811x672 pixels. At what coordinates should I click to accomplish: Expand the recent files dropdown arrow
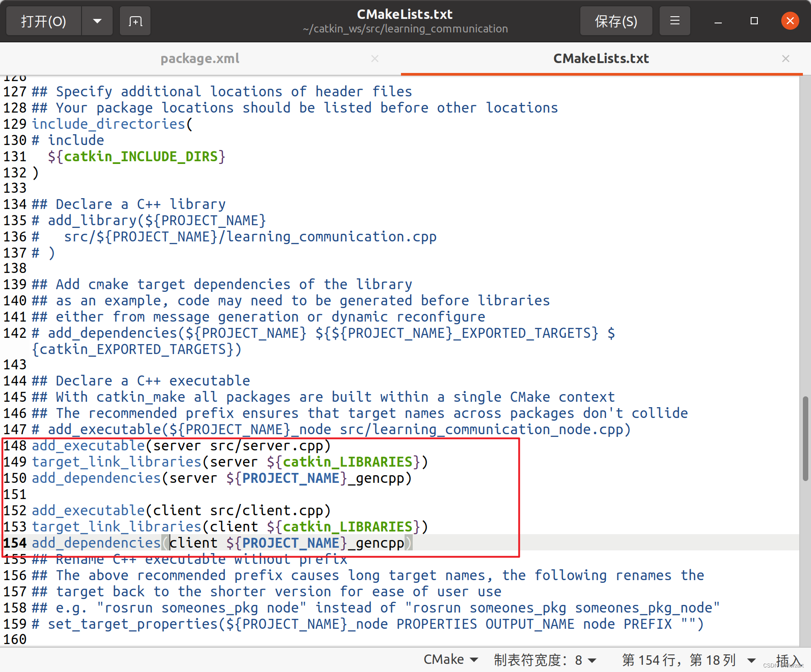click(x=97, y=21)
